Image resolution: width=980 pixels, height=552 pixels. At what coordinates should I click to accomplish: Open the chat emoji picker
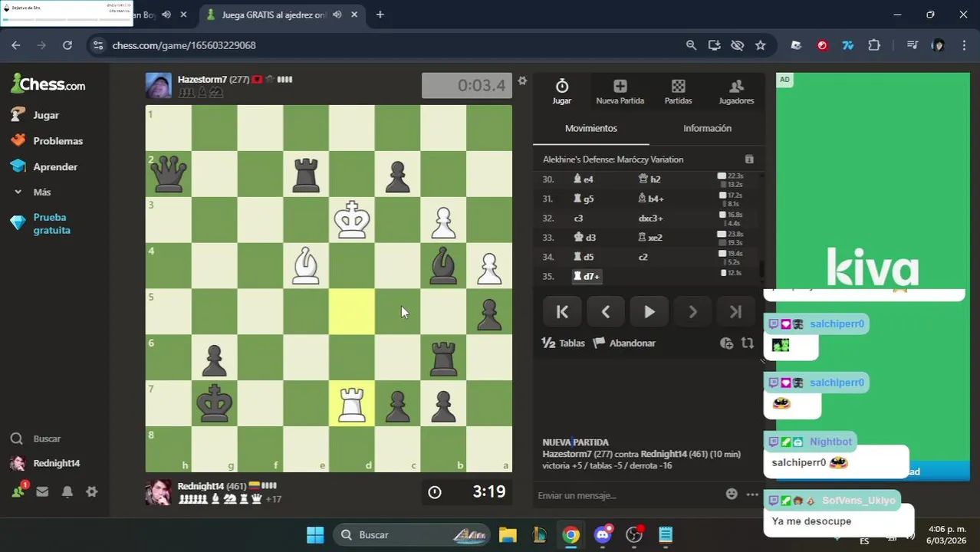732,495
